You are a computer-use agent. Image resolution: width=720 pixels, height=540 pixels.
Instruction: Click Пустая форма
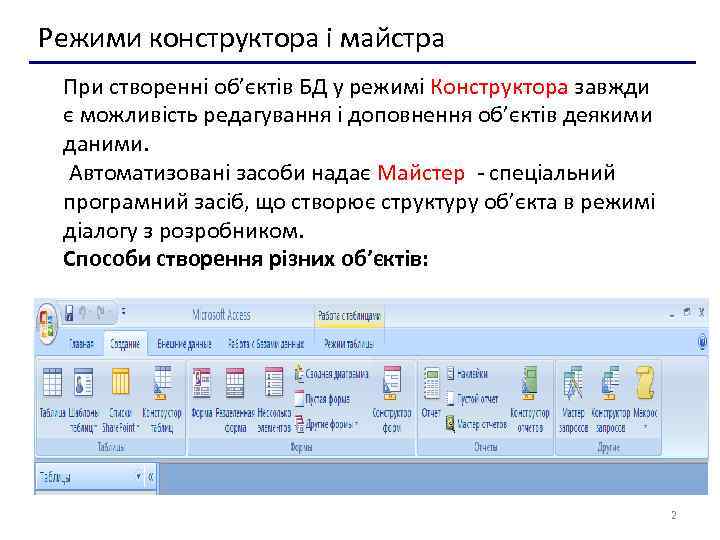pyautogui.click(x=322, y=399)
